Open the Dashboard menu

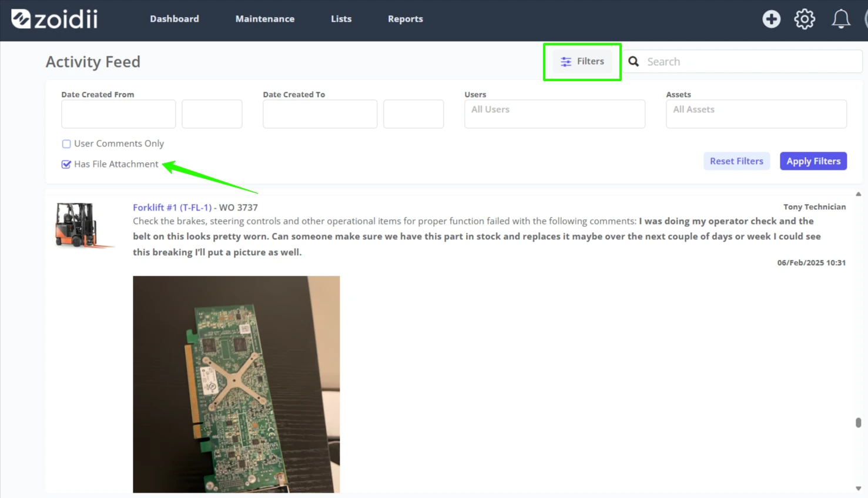point(174,19)
